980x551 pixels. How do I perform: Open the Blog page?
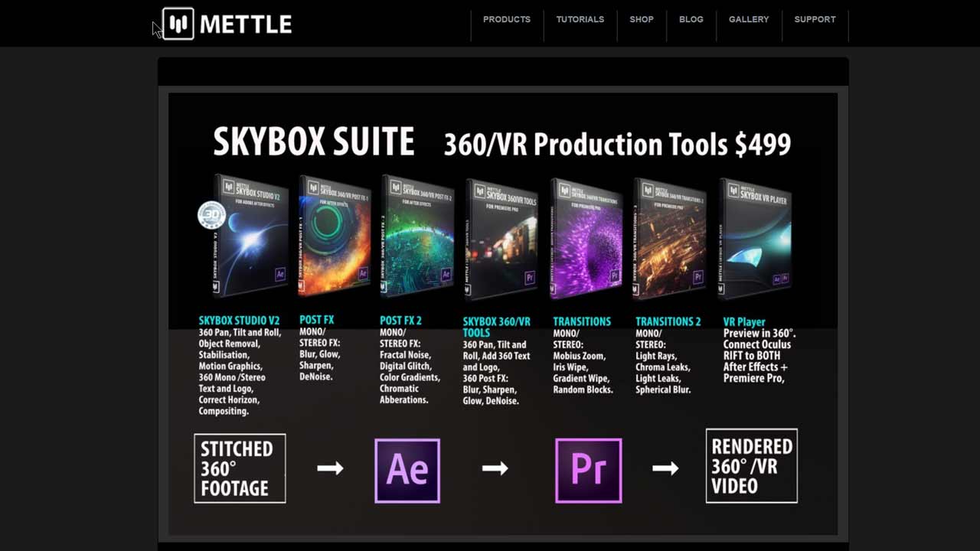click(691, 20)
